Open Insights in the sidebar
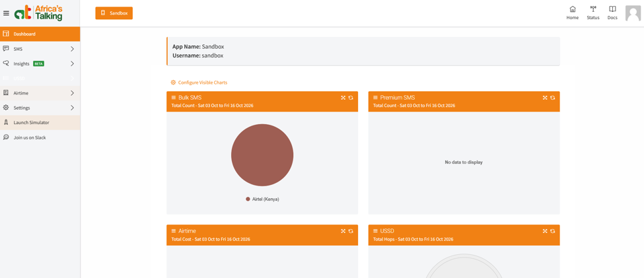The height and width of the screenshot is (278, 644). pos(40,63)
